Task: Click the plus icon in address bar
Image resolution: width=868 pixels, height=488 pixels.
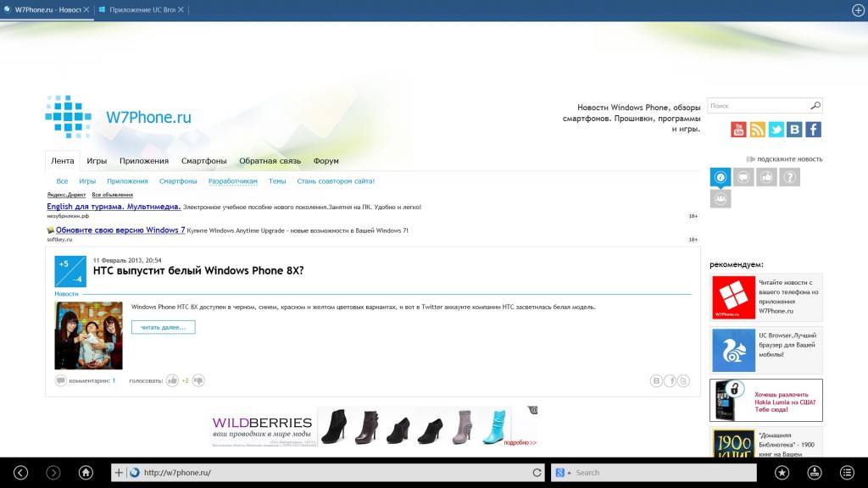Action: tap(119, 473)
